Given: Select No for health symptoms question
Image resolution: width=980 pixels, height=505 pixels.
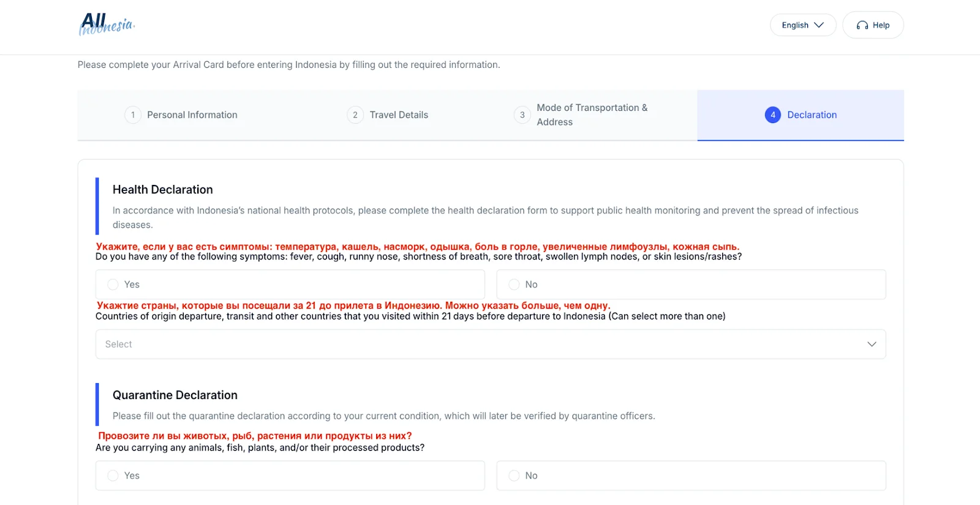Looking at the screenshot, I should [x=514, y=285].
